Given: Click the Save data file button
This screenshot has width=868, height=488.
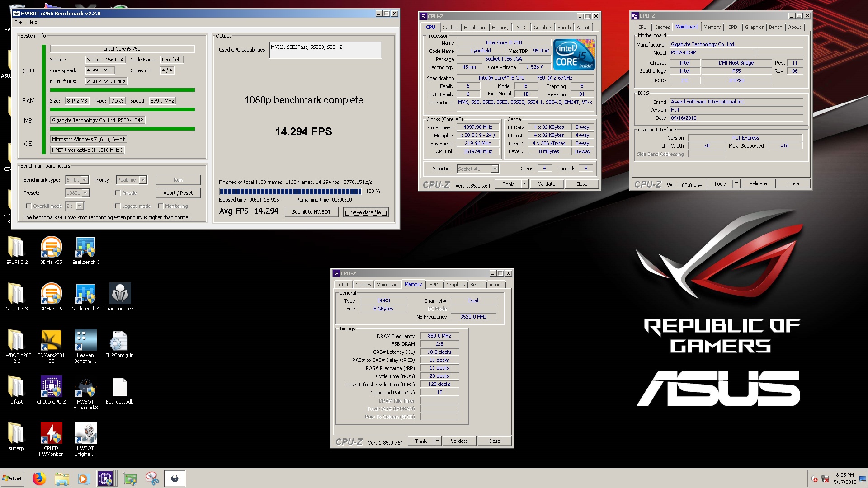Looking at the screenshot, I should point(366,212).
